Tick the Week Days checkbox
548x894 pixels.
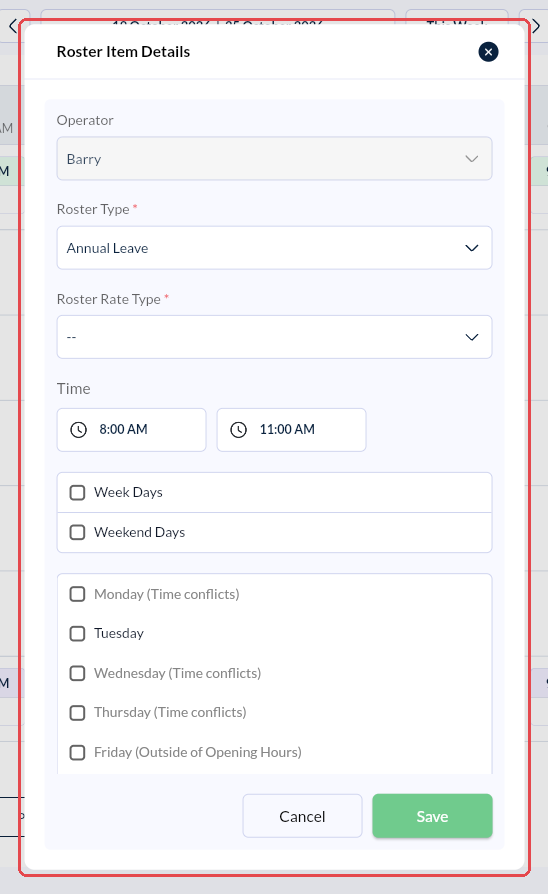coord(77,493)
